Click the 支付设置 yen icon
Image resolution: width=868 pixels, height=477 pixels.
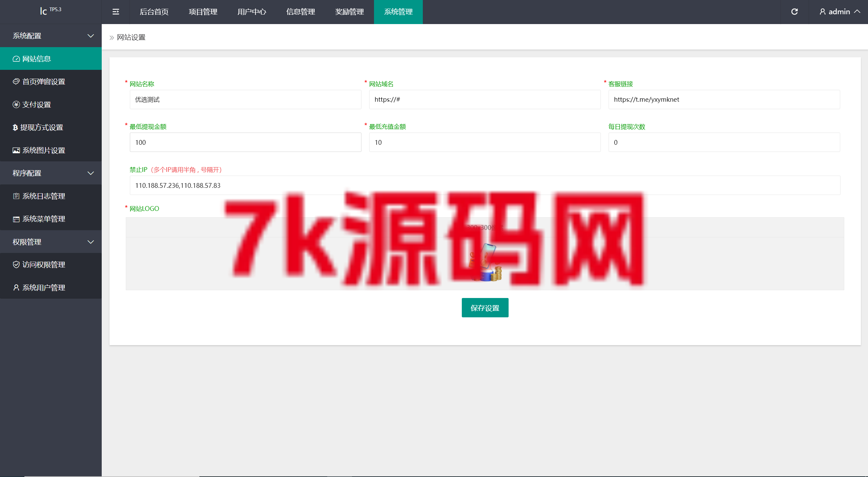click(x=16, y=104)
